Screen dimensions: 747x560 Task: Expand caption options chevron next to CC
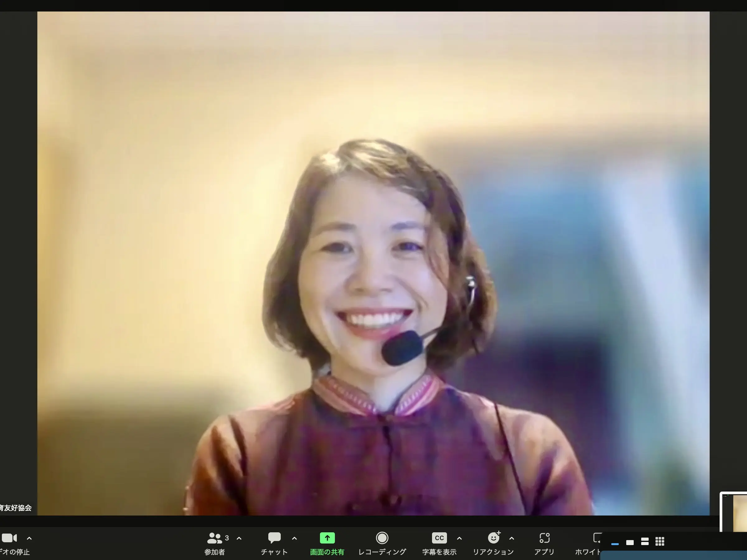(x=459, y=539)
